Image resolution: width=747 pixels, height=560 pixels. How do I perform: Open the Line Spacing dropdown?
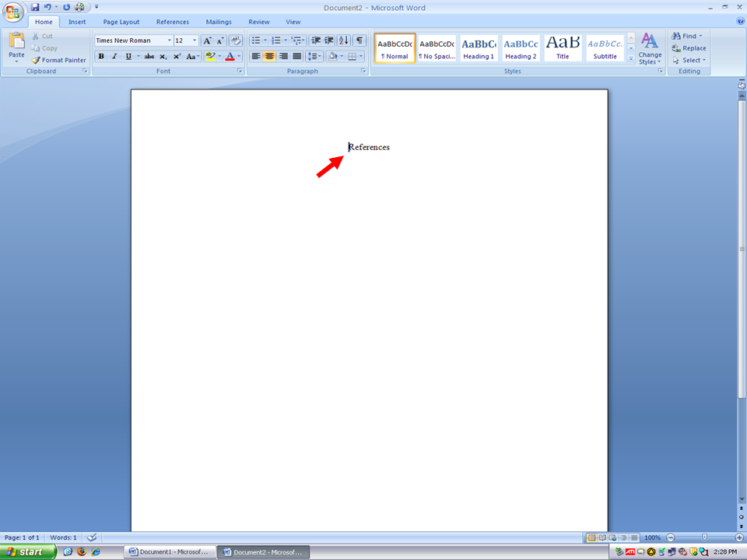tap(315, 56)
